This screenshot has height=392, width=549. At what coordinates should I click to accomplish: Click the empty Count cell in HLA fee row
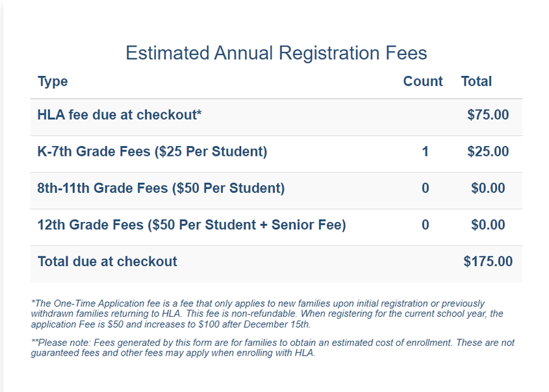423,116
